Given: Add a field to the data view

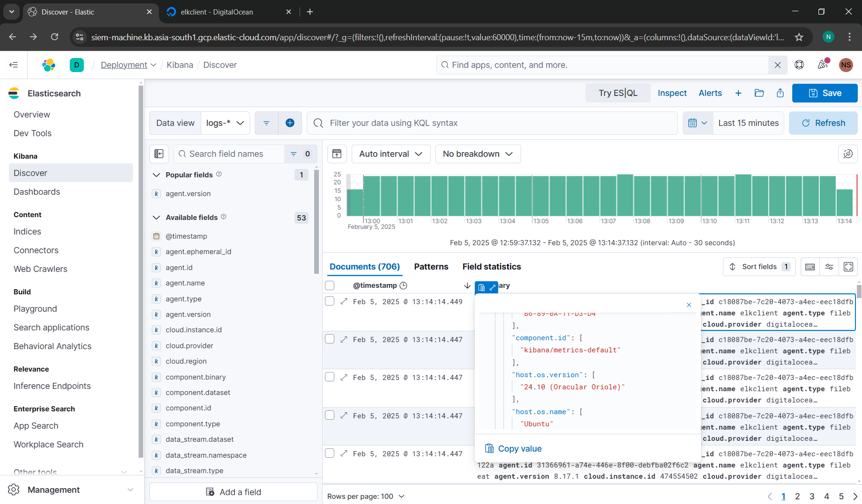Looking at the screenshot, I should click(233, 492).
